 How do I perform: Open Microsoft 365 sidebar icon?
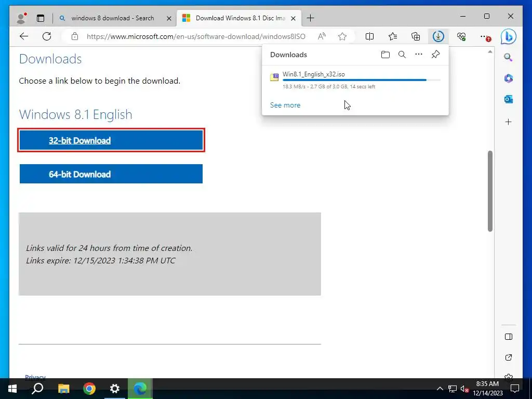(x=508, y=78)
